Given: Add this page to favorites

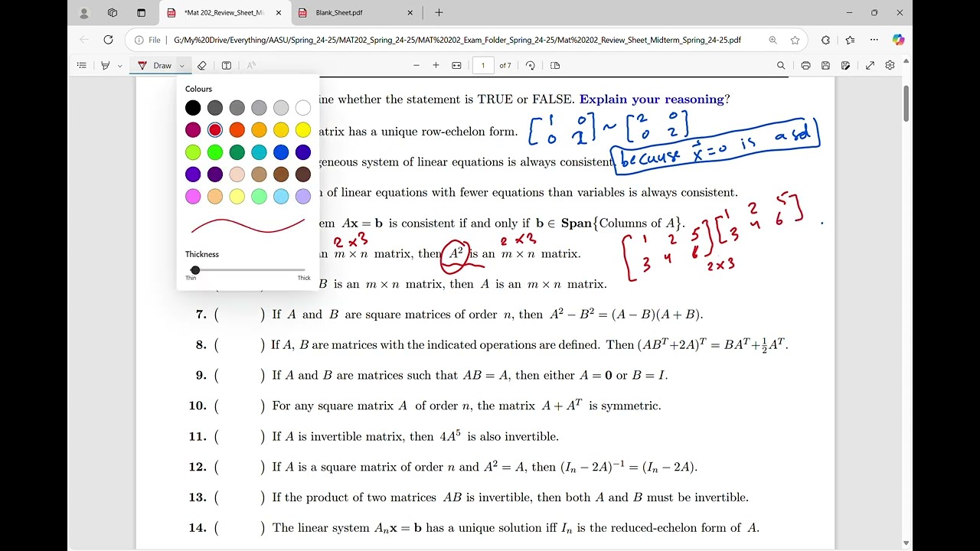Looking at the screenshot, I should pos(795,40).
